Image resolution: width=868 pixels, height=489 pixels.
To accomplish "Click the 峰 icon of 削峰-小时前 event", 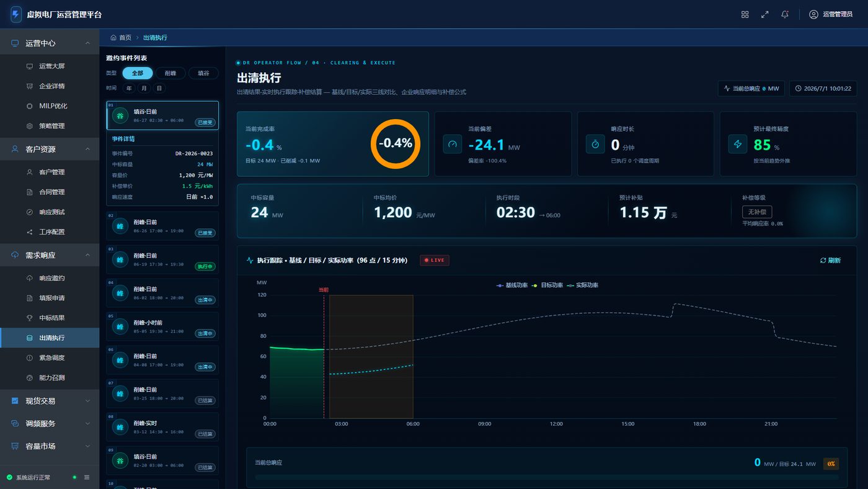I will [120, 326].
